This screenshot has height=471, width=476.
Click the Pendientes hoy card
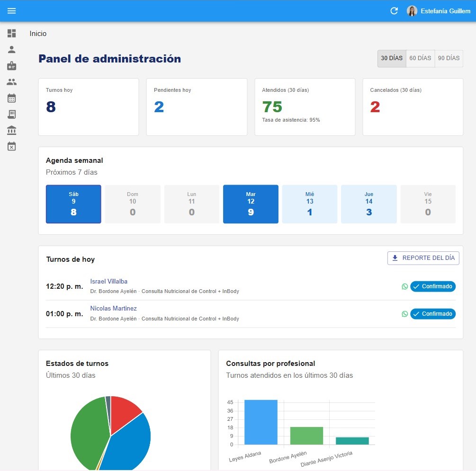tap(197, 107)
